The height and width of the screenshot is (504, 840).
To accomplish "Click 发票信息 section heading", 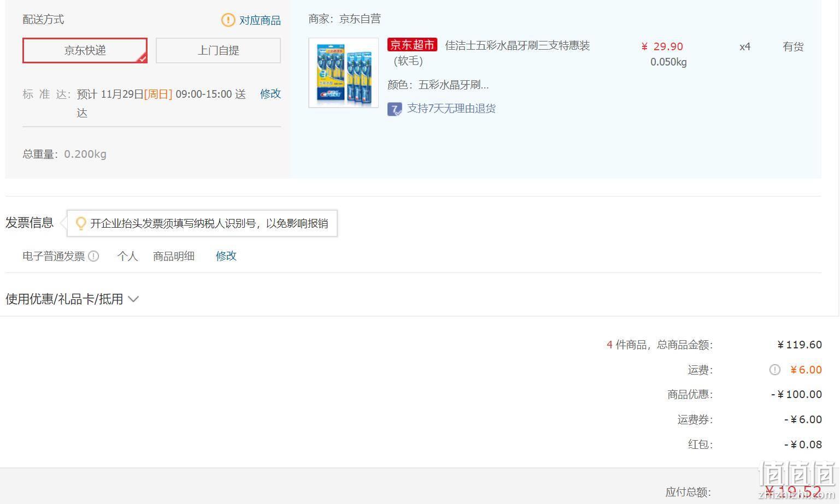I will pyautogui.click(x=30, y=223).
